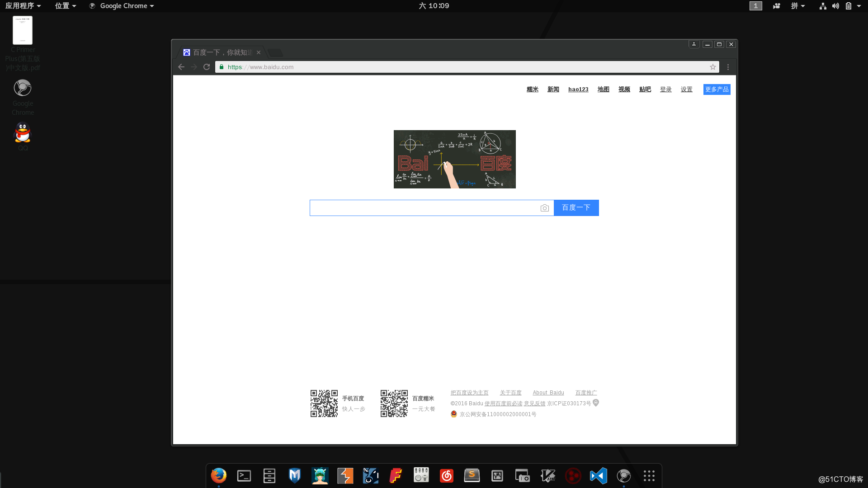Click the clock showing 六 10:09
868x488 pixels.
point(434,6)
